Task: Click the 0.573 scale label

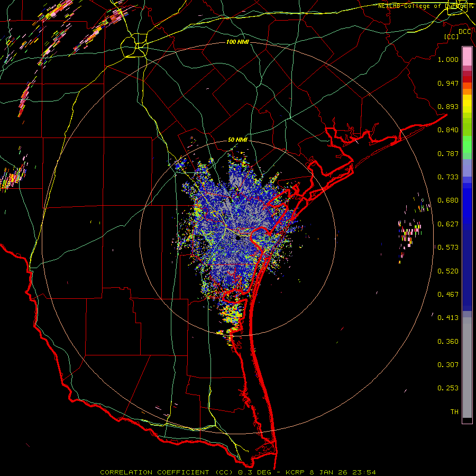Action: (x=448, y=248)
